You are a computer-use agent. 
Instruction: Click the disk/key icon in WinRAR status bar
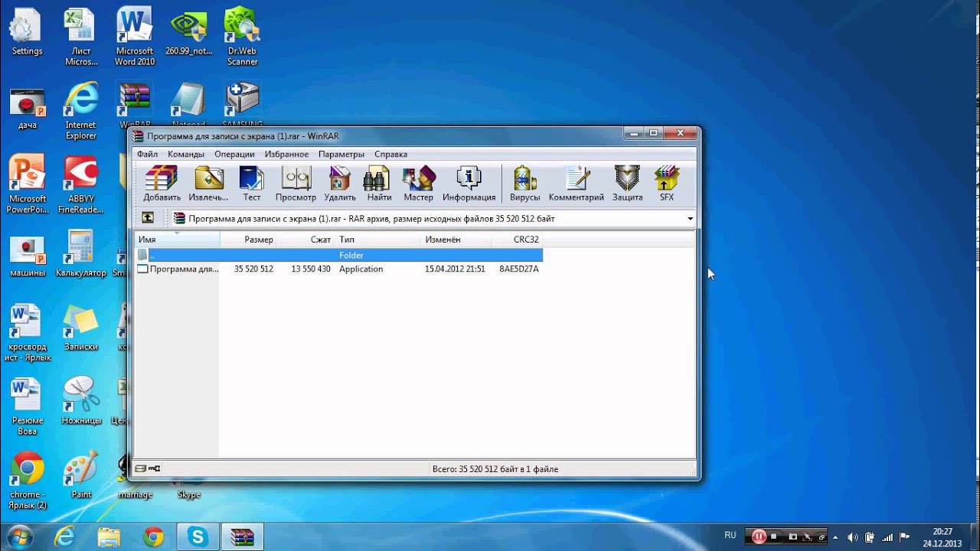click(148, 468)
